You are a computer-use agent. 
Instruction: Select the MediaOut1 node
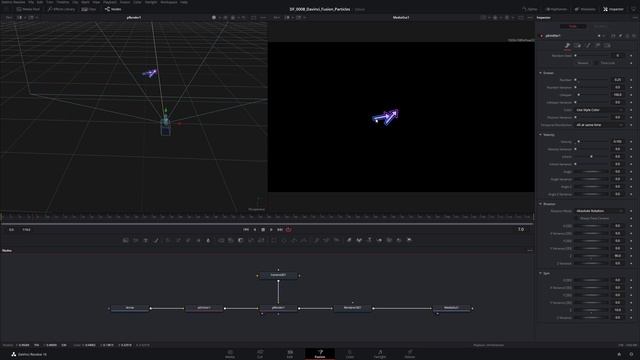tap(451, 308)
